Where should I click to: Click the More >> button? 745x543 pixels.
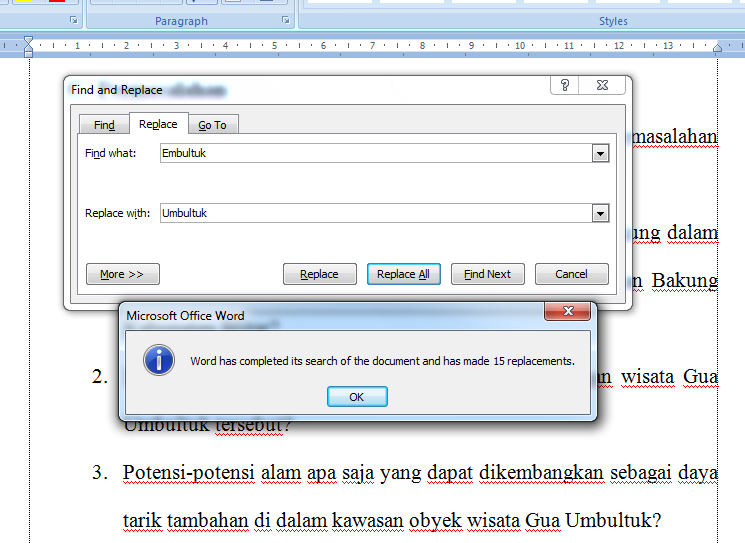point(123,274)
